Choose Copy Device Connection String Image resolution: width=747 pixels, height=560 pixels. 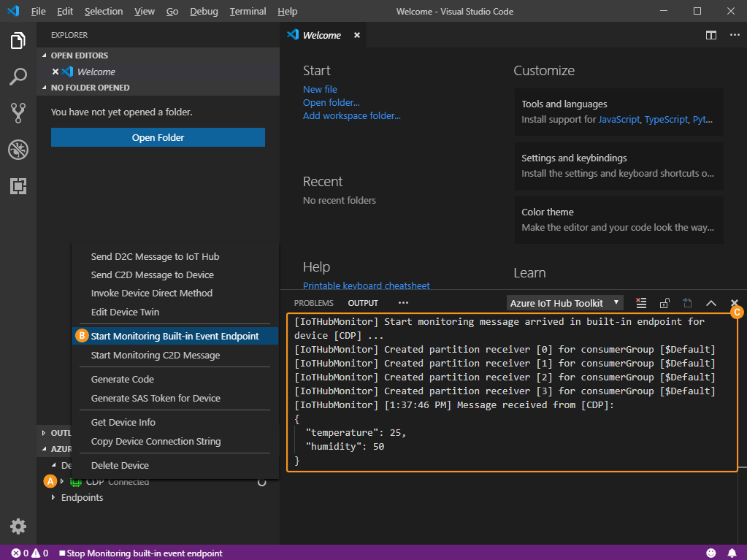pyautogui.click(x=156, y=441)
